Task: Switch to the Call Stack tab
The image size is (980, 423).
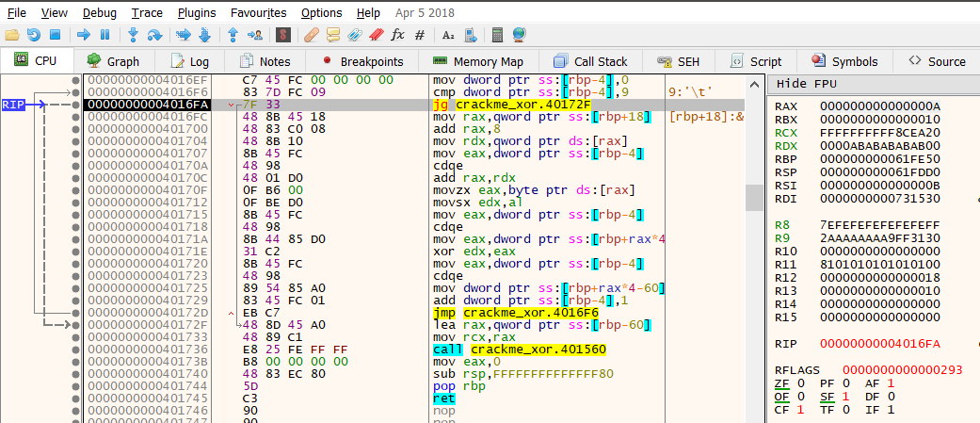Action: [x=590, y=61]
